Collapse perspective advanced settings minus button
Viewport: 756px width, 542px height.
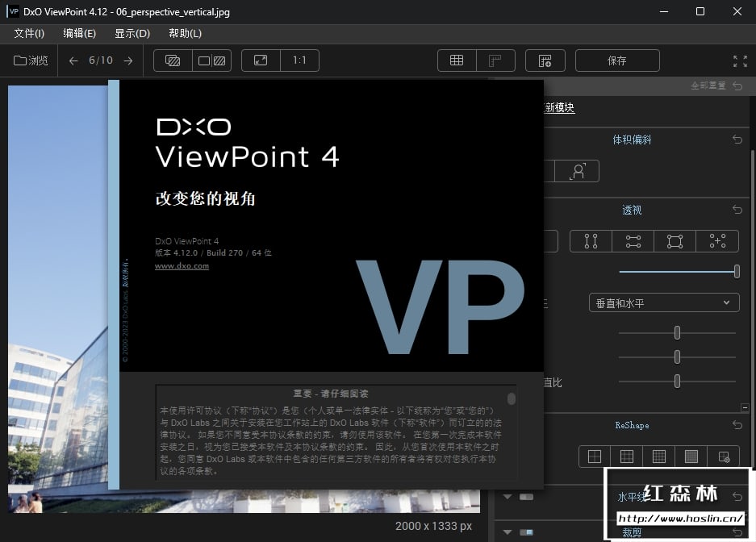click(745, 408)
